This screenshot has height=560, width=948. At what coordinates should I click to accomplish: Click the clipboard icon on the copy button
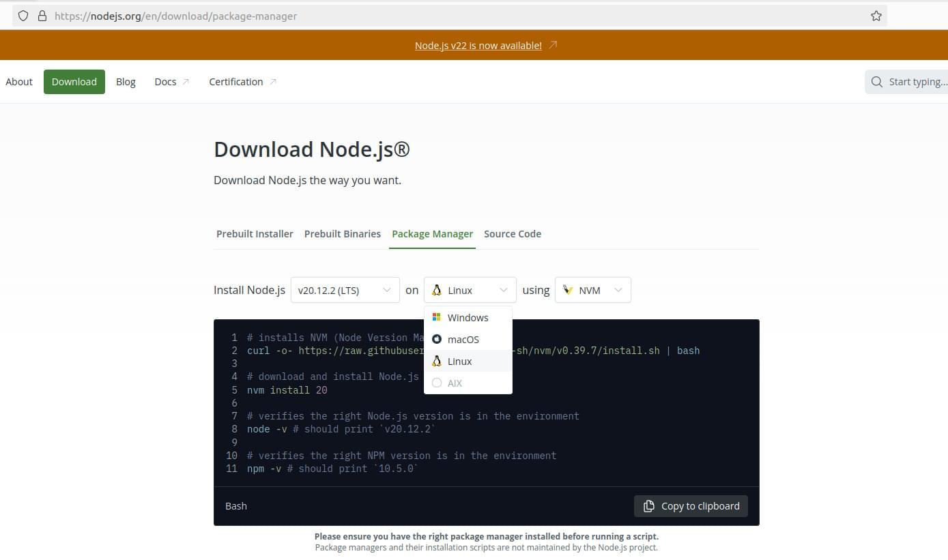[649, 506]
